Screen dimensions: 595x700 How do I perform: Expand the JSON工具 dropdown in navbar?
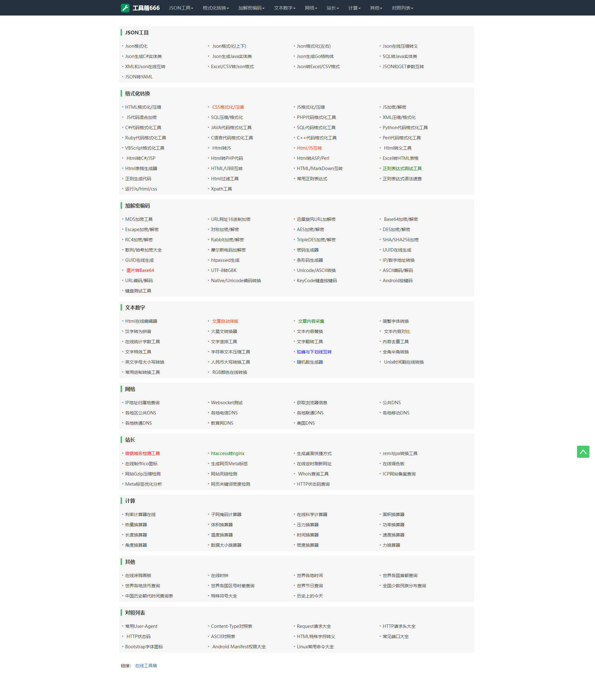coord(181,8)
